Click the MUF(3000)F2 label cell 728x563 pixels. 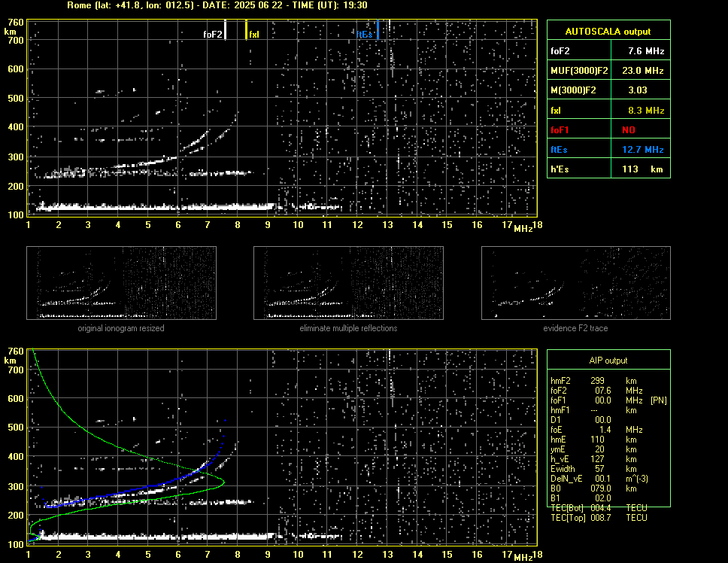pos(579,71)
